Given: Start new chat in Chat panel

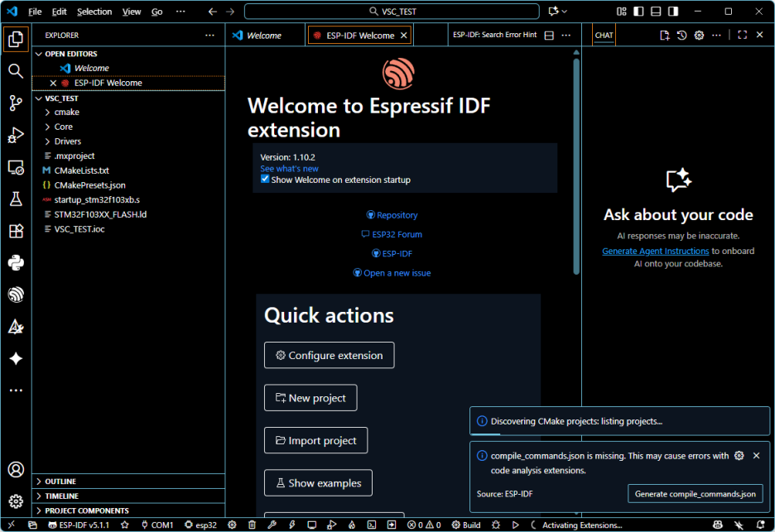Looking at the screenshot, I should [x=664, y=35].
